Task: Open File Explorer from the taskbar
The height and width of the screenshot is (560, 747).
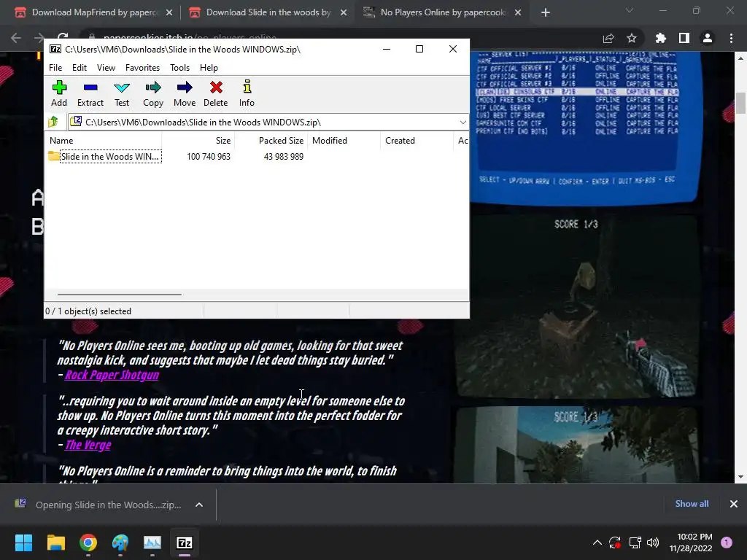Action: (x=55, y=542)
